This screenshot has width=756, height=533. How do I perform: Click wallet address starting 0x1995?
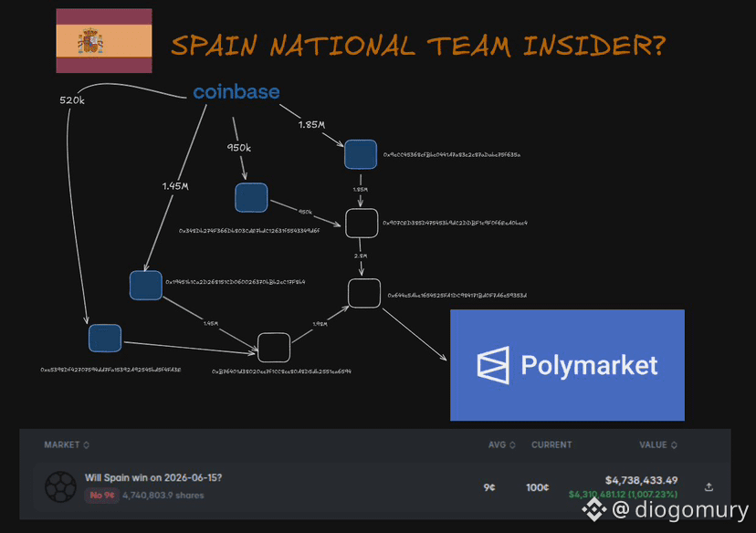(236, 281)
